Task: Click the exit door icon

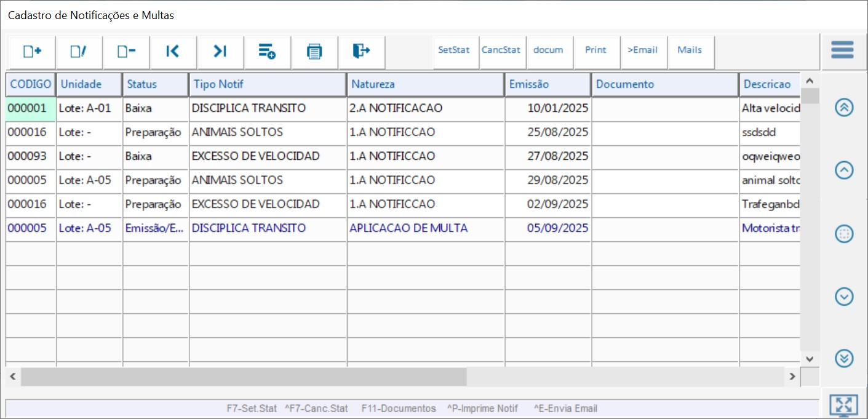Action: point(361,52)
